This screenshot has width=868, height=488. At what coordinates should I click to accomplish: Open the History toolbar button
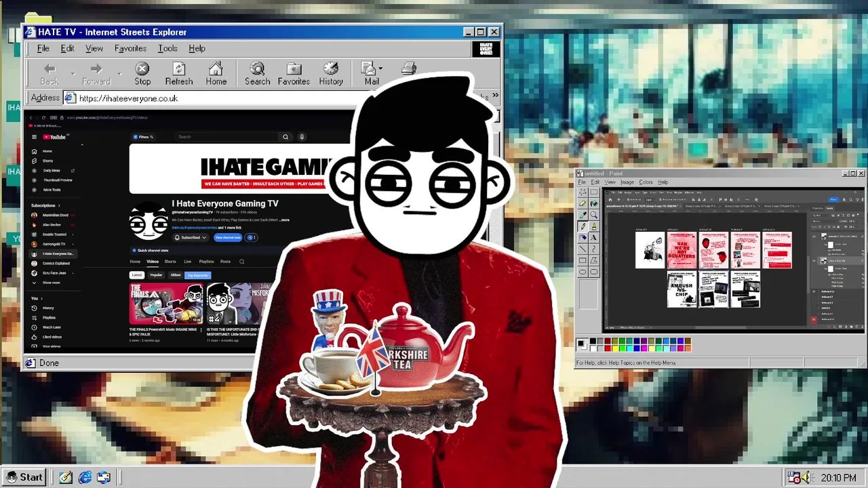(331, 74)
